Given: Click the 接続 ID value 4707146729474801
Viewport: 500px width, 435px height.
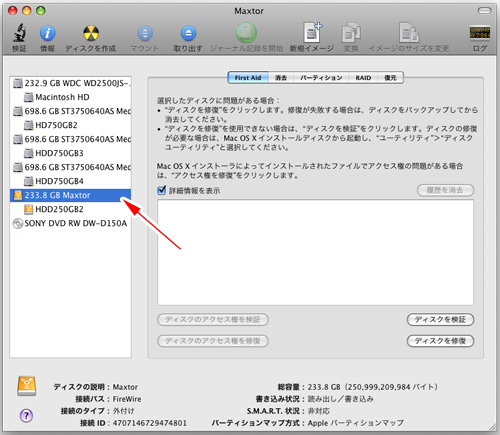Looking at the screenshot, I should pos(150,423).
